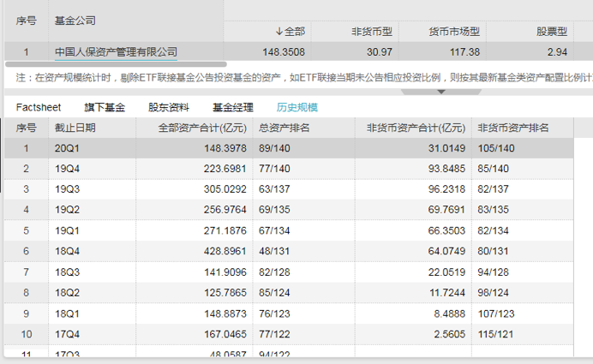Click total assets value 223.6981
The height and width of the screenshot is (364, 593).
pos(225,169)
